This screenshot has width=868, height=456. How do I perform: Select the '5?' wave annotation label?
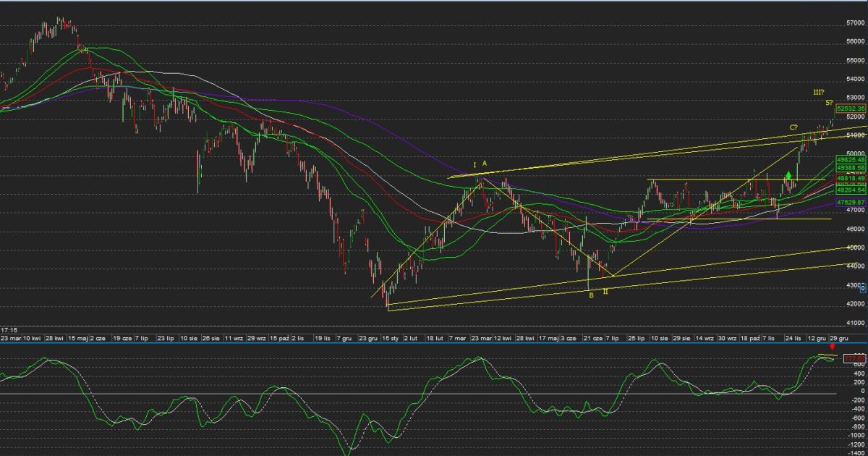point(830,104)
